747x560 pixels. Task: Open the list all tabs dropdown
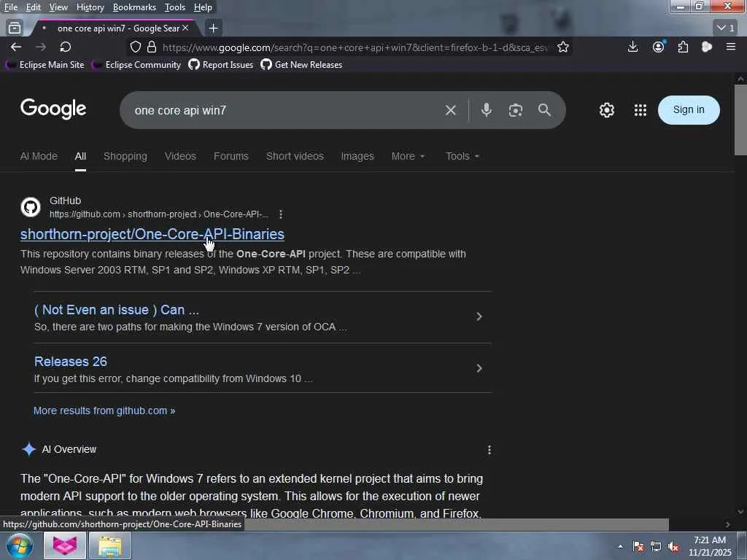tap(726, 28)
